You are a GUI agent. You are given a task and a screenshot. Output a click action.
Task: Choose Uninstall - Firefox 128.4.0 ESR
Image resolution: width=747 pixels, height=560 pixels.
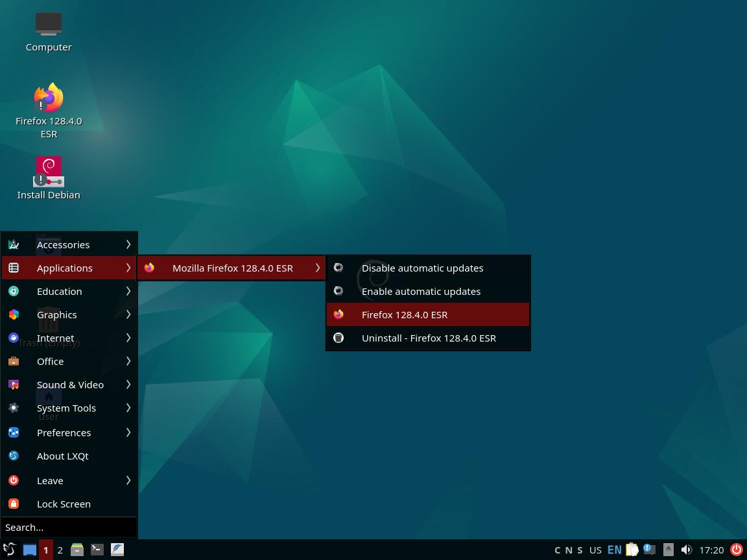[x=428, y=338]
